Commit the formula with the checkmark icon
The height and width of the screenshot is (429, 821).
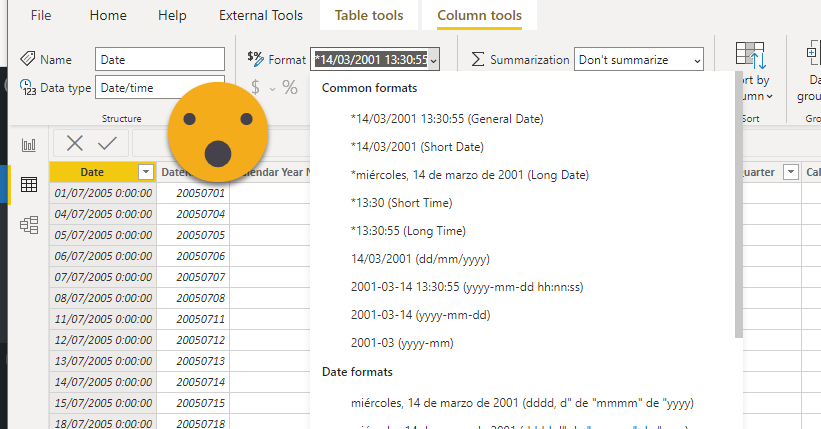pyautogui.click(x=107, y=143)
